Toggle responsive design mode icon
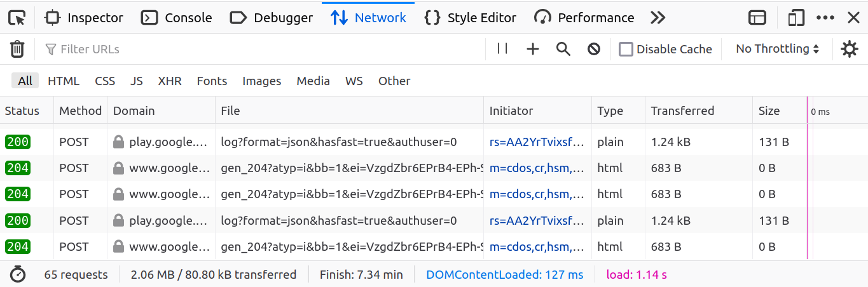Viewport: 868px width, 287px height. 796,18
